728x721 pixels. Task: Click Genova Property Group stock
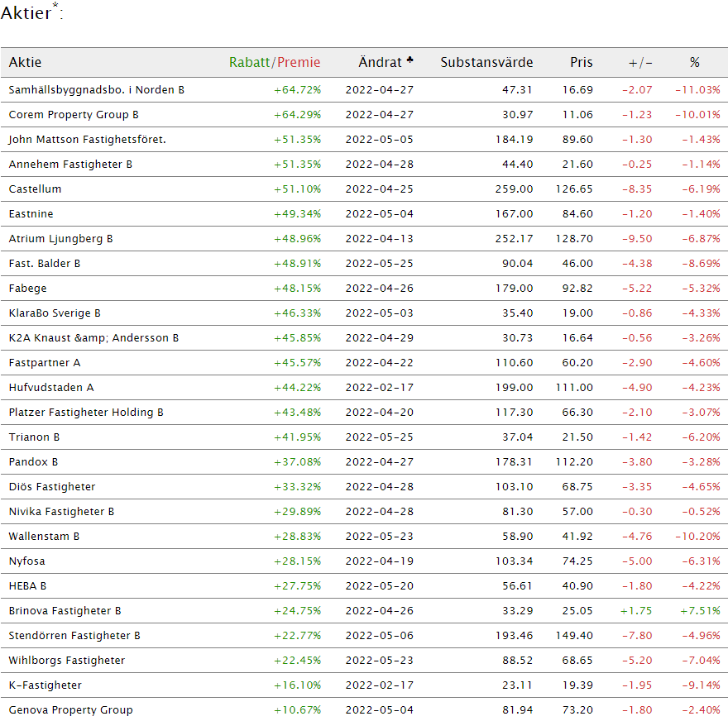(71, 710)
